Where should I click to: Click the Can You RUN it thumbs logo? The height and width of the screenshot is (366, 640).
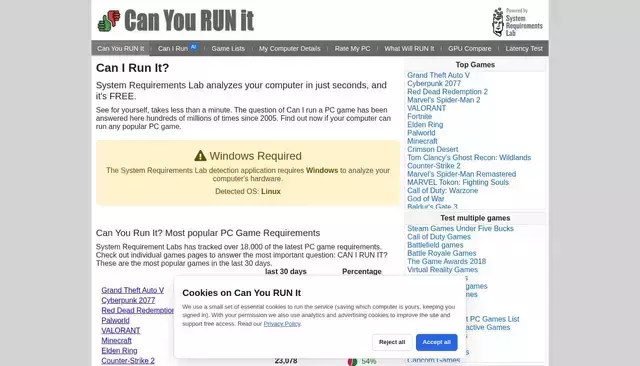(x=109, y=20)
